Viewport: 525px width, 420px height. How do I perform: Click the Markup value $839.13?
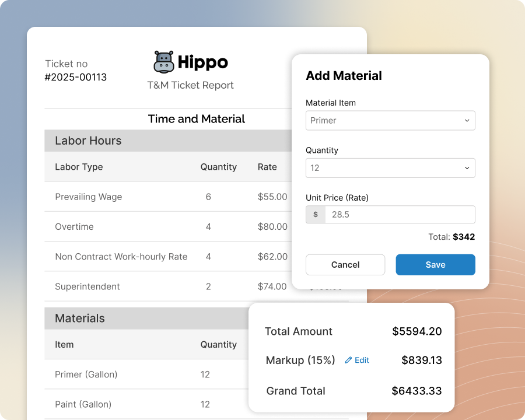pyautogui.click(x=422, y=360)
